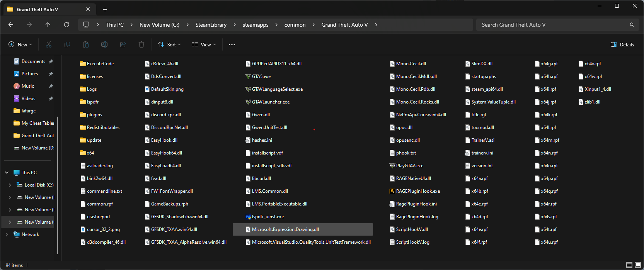
Task: Click the Rename icon in toolbar
Action: pos(104,45)
